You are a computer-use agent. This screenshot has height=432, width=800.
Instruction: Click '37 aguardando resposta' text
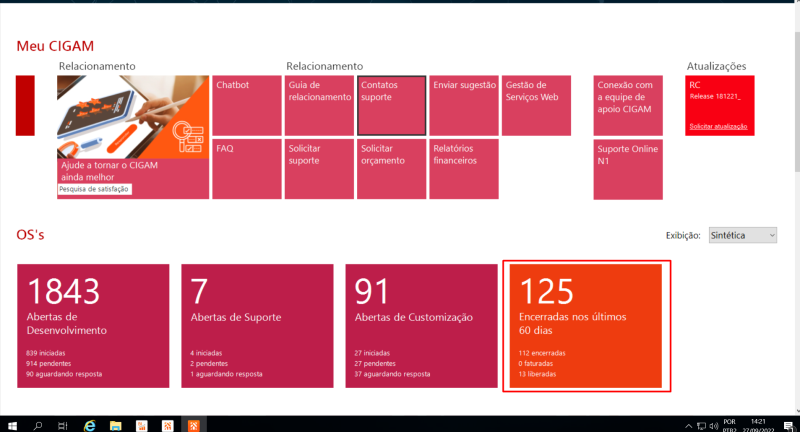[x=392, y=374]
